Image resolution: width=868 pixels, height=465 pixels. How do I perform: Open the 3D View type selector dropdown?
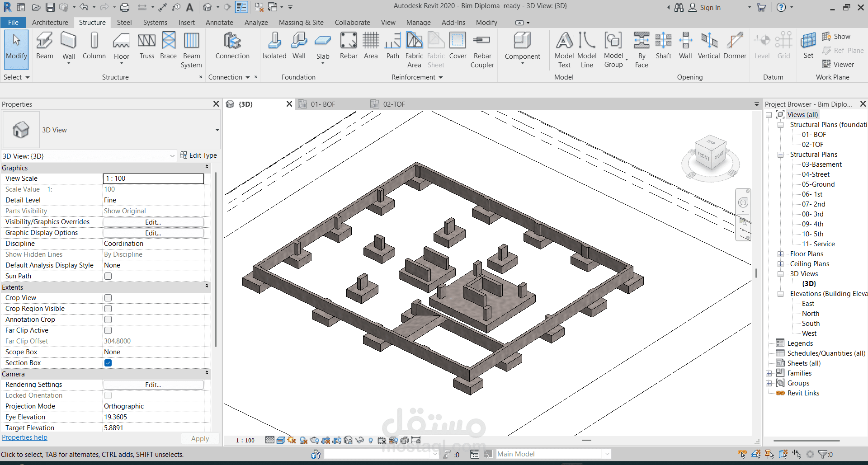217,130
